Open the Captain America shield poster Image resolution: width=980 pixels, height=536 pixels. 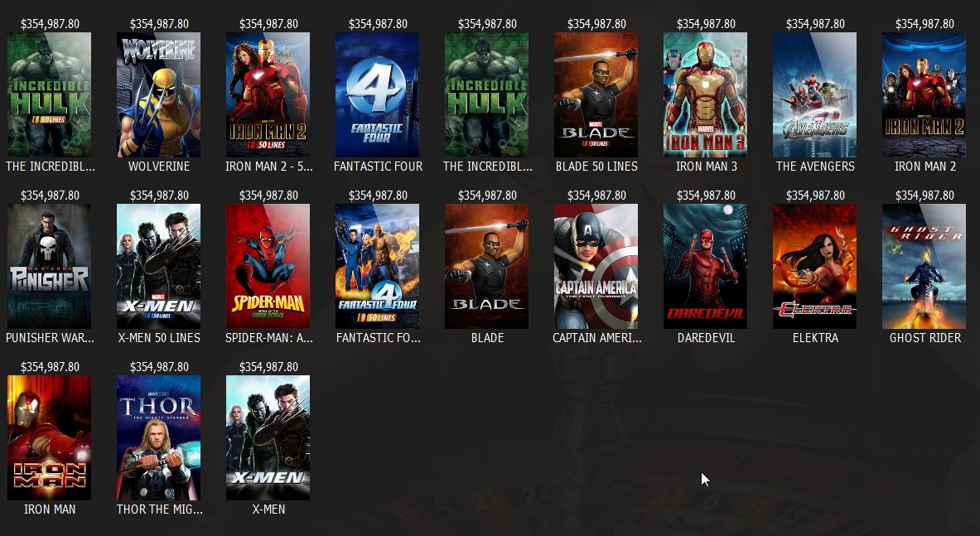point(596,266)
